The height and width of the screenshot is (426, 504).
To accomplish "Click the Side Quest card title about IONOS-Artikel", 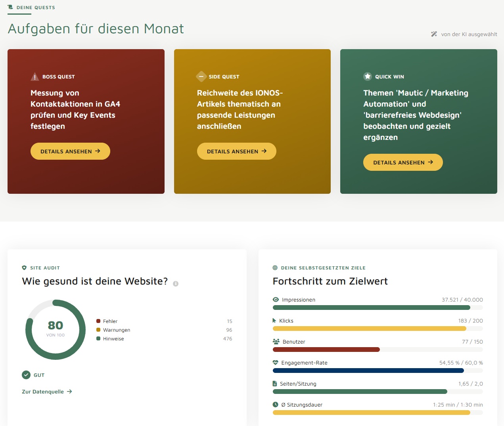I will pyautogui.click(x=240, y=109).
